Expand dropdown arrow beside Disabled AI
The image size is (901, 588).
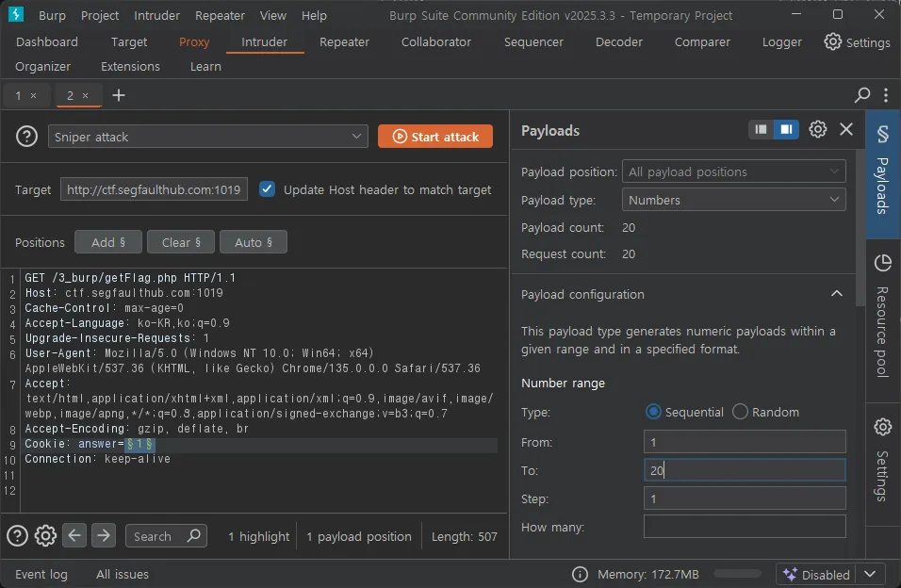(870, 574)
